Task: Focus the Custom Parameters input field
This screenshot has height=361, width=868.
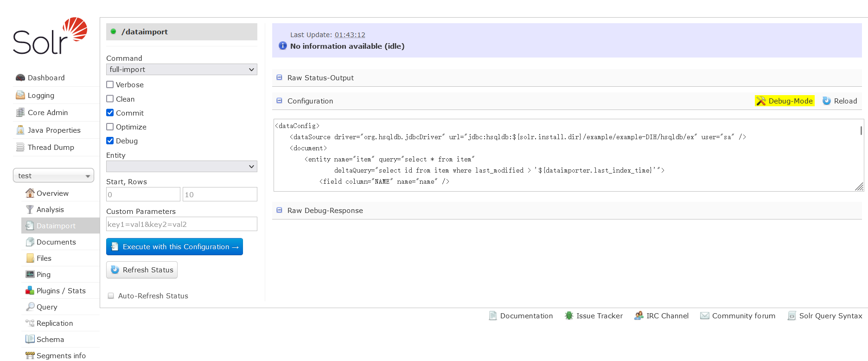Action: [x=181, y=224]
